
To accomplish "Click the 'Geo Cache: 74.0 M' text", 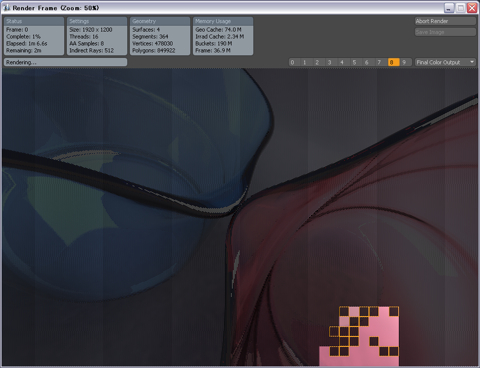I will [218, 30].
